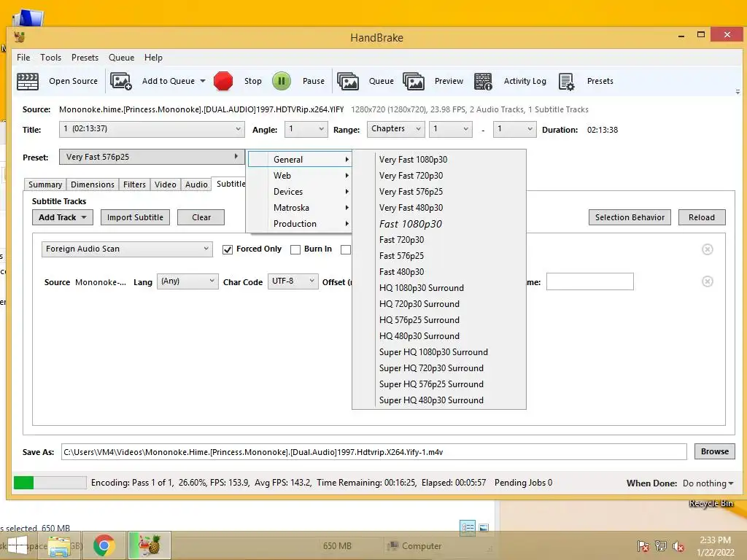Open Activity Log via its icon
This screenshot has height=560, width=747.
[483, 81]
